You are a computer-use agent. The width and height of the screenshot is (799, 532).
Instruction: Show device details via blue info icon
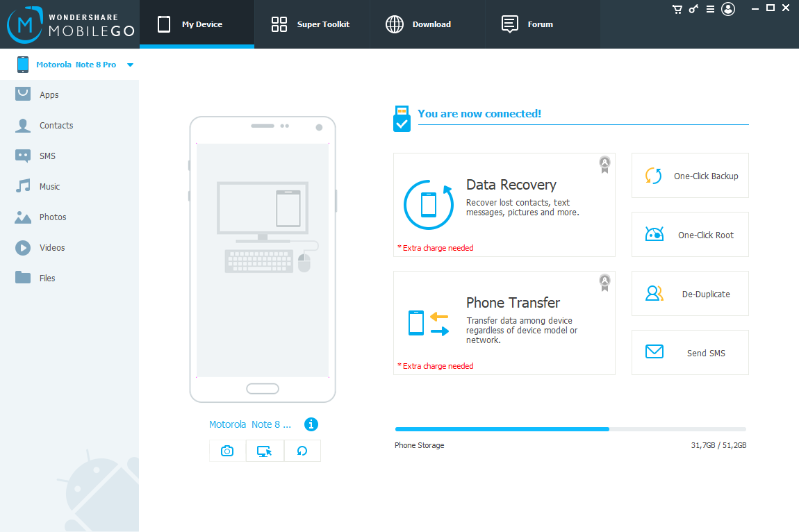[x=311, y=424]
